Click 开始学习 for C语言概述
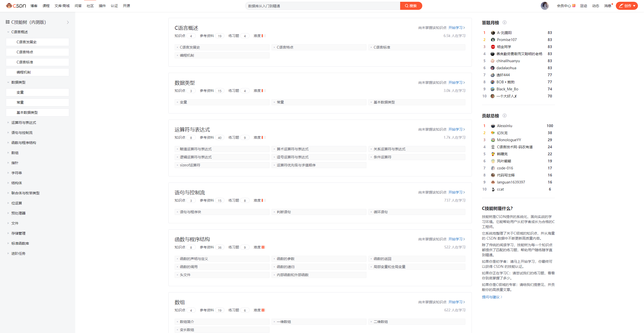The height and width of the screenshot is (333, 644). pos(457,28)
